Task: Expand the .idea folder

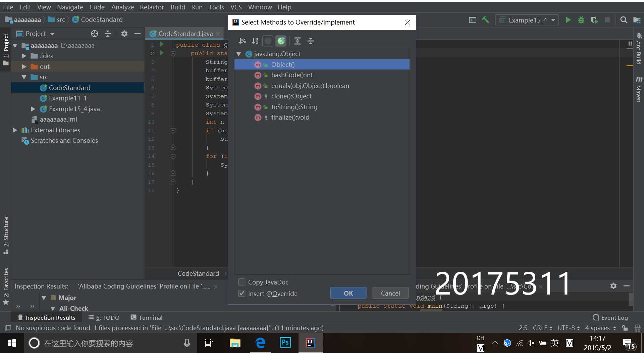Action: 24,56
